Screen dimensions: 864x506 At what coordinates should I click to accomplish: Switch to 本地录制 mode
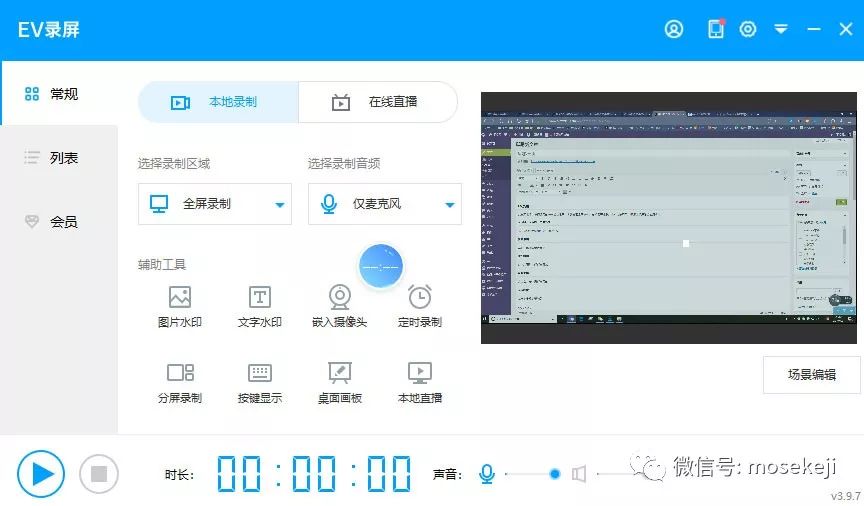click(218, 102)
